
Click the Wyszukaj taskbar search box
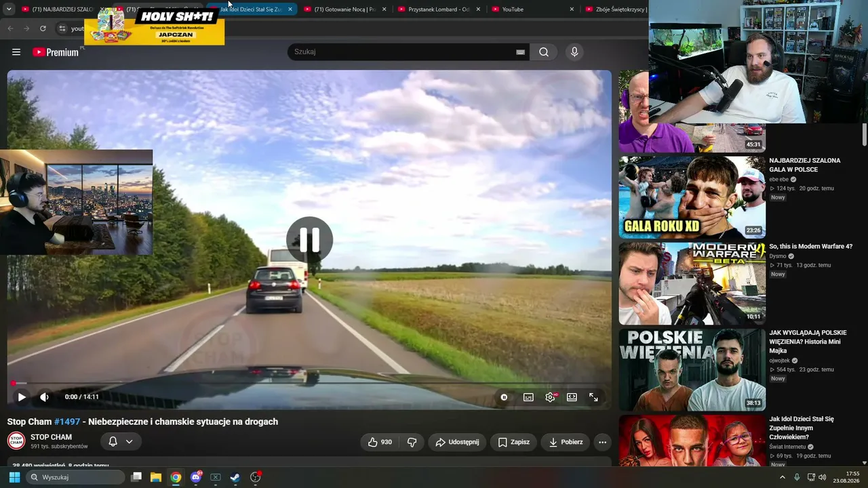coord(75,477)
